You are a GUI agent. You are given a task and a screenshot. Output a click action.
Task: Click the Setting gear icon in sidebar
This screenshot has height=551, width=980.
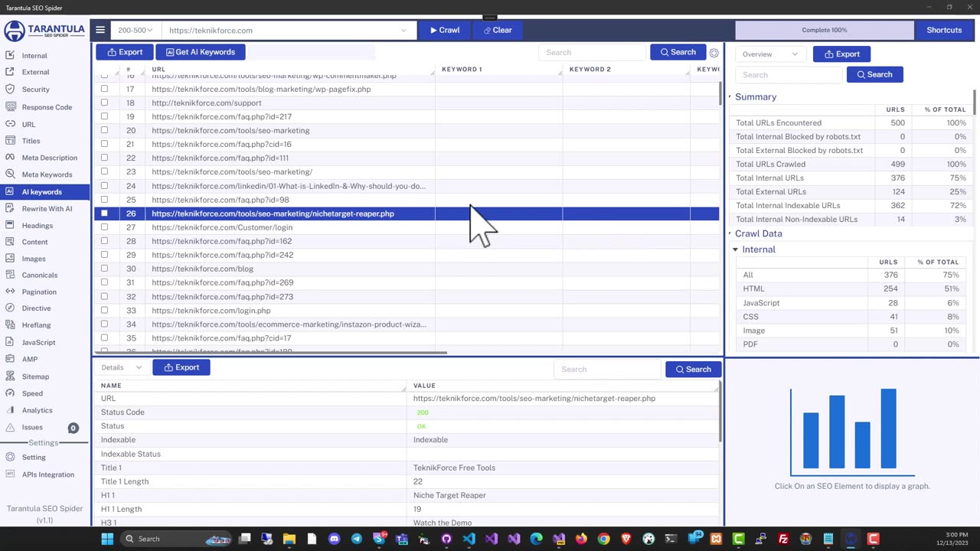pos(10,457)
